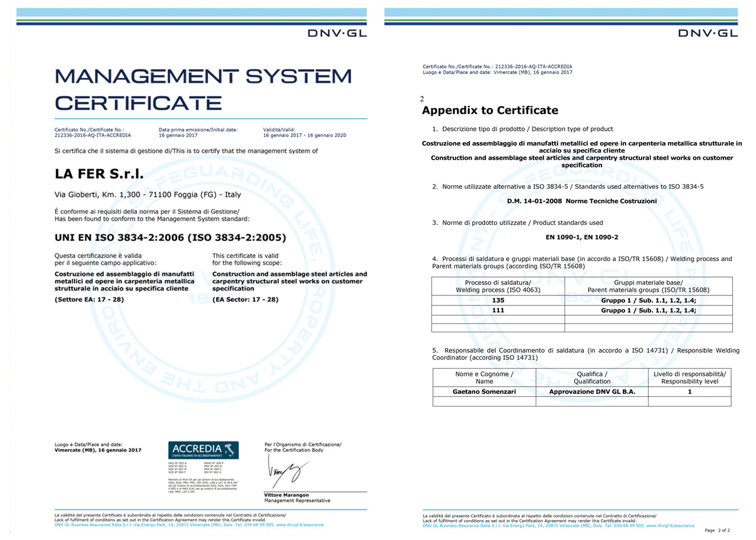Screen dimensions: 756x540
Task: Click the address Via Gioberti, Km. 1,300 Foggia
Action: click(148, 195)
